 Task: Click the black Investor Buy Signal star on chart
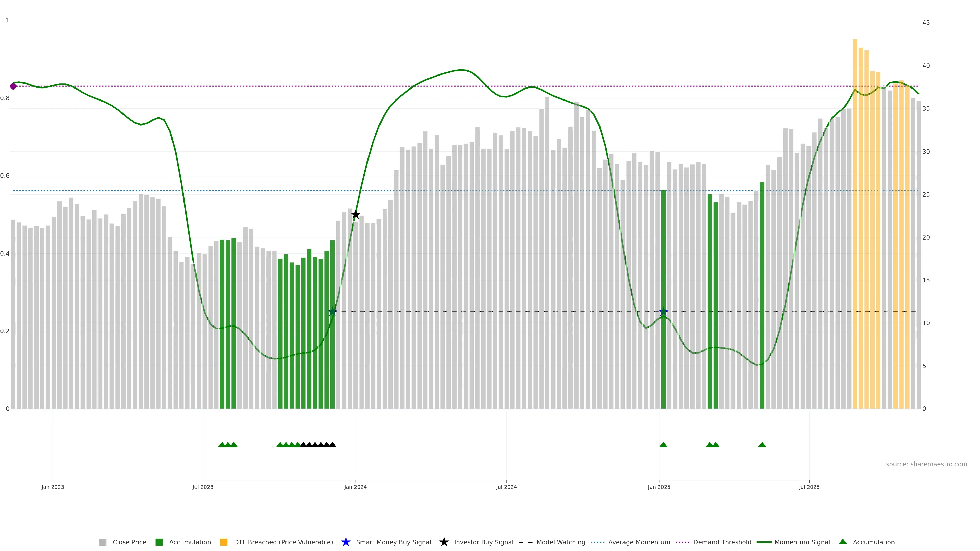[355, 215]
